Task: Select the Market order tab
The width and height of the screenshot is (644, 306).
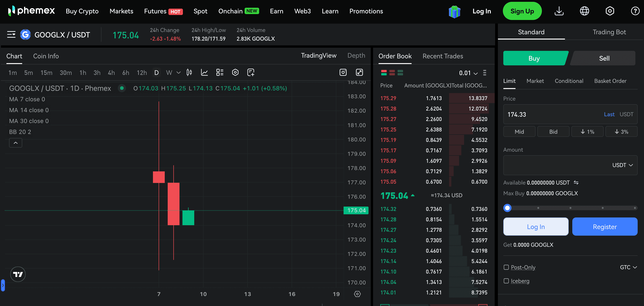Action: coord(535,81)
